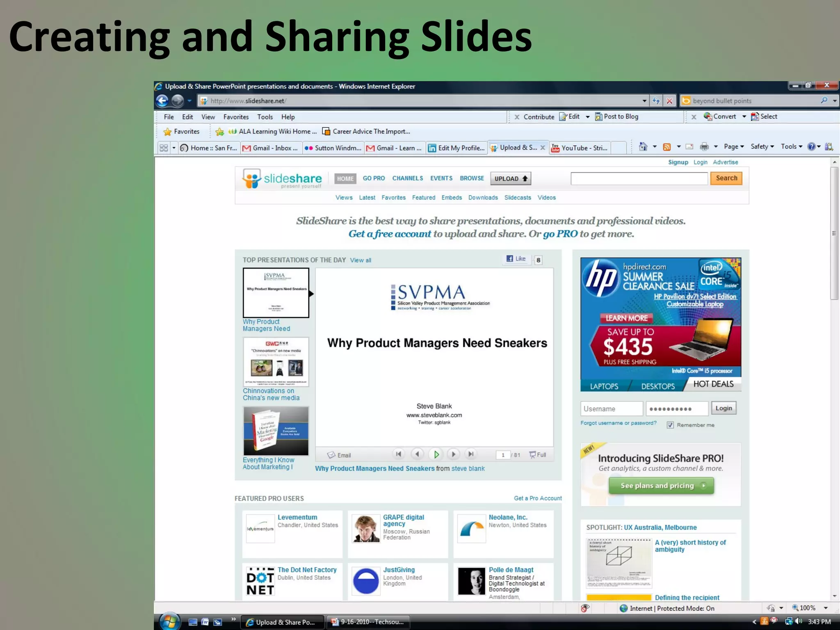Click the Post to Blog toolbar button
The width and height of the screenshot is (840, 630).
616,116
